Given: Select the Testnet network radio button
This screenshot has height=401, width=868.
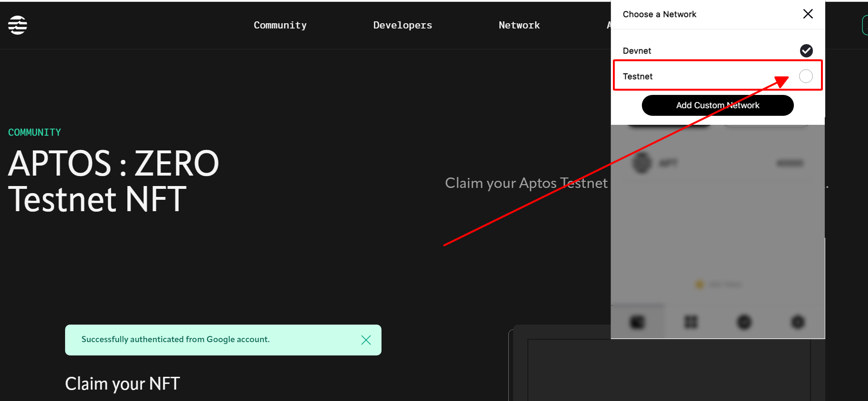Looking at the screenshot, I should [806, 76].
